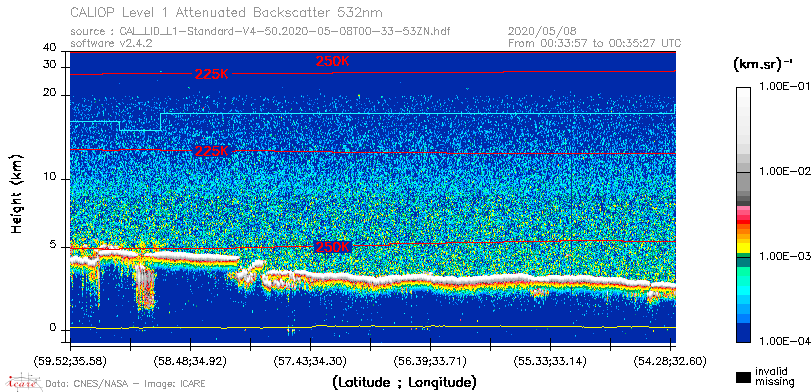The image size is (811, 392).
Task: Click the black invalid/missing legend swatch
Action: click(743, 378)
